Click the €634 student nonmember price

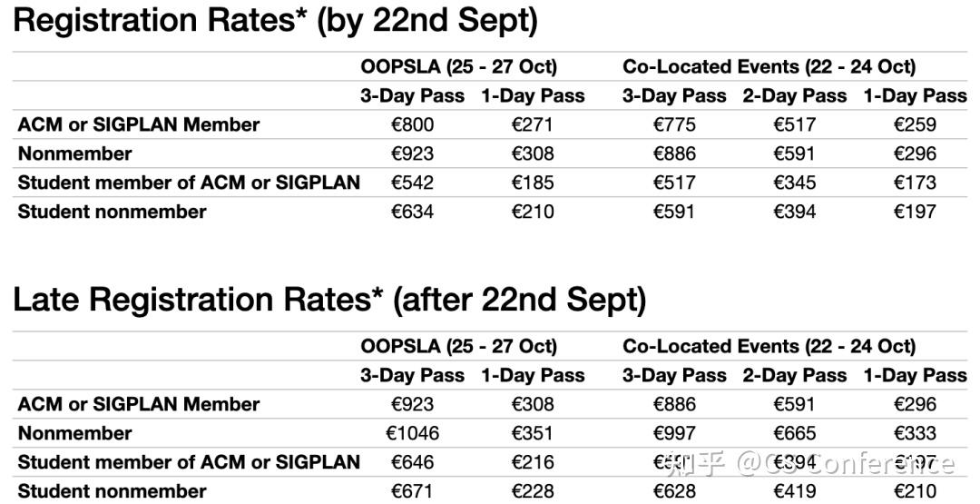pyautogui.click(x=412, y=212)
